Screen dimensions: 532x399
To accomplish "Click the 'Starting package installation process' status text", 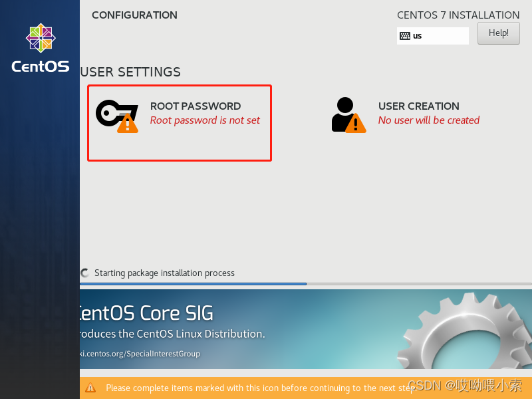I will click(164, 273).
